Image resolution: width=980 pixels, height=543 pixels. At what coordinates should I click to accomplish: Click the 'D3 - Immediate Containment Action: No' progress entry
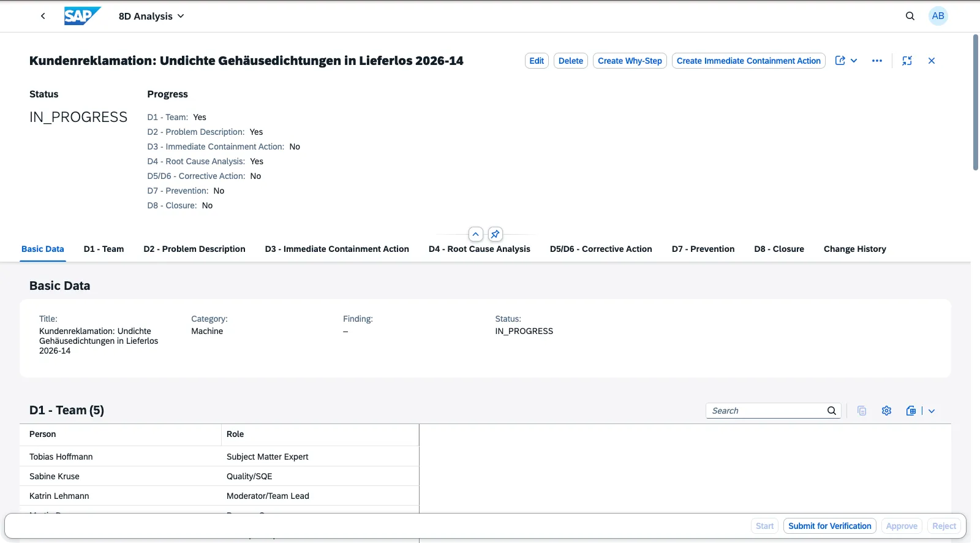click(224, 146)
